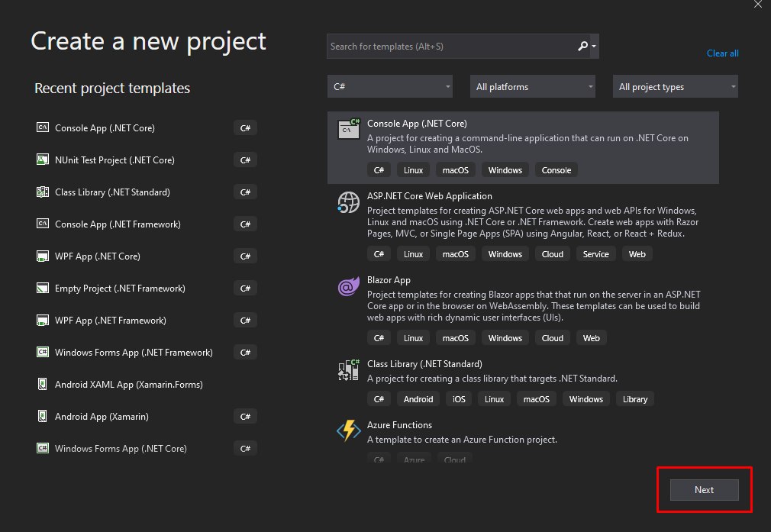Close the Create a new project dialog
The image size is (771, 532).
758,5
